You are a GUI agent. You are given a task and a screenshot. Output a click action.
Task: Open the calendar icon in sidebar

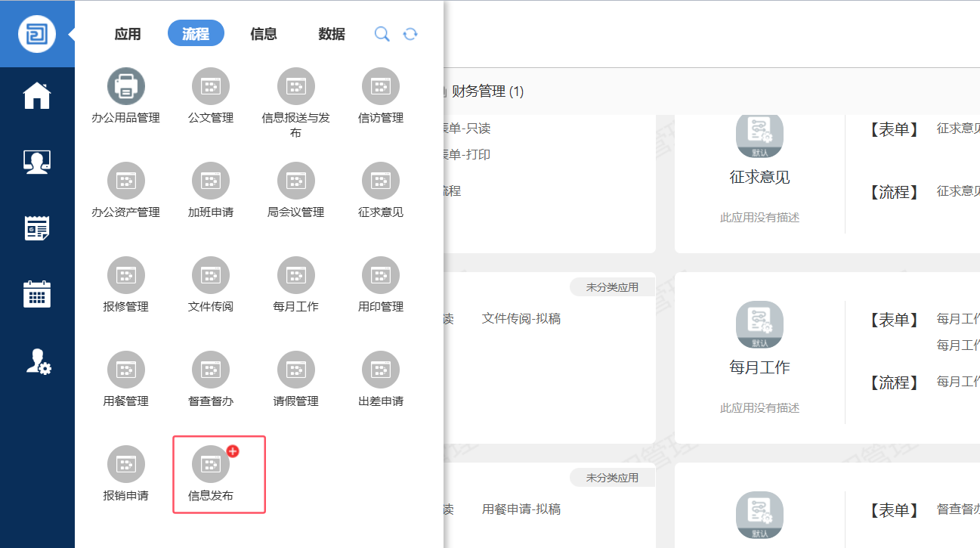click(37, 294)
